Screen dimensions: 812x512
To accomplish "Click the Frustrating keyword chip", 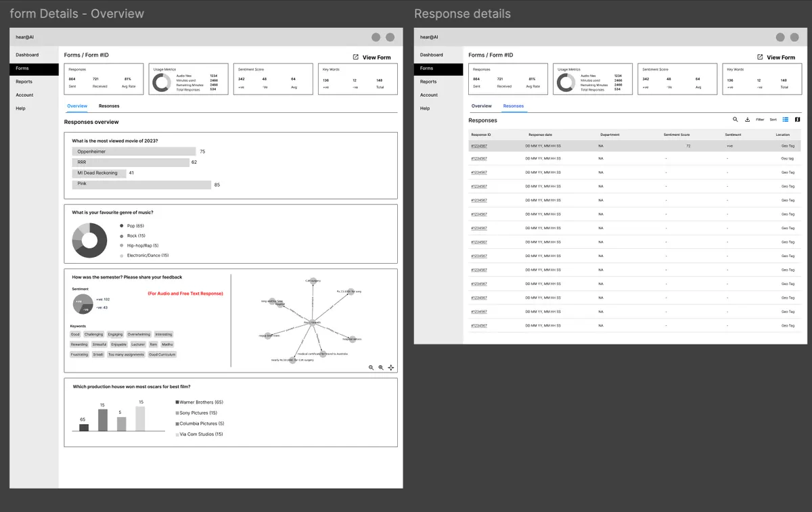I will [79, 354].
